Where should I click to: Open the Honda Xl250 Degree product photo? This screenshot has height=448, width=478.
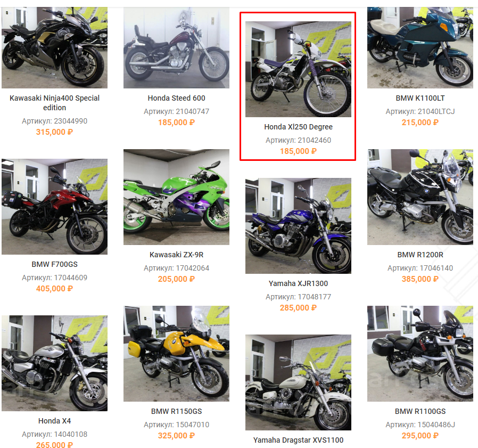[298, 69]
